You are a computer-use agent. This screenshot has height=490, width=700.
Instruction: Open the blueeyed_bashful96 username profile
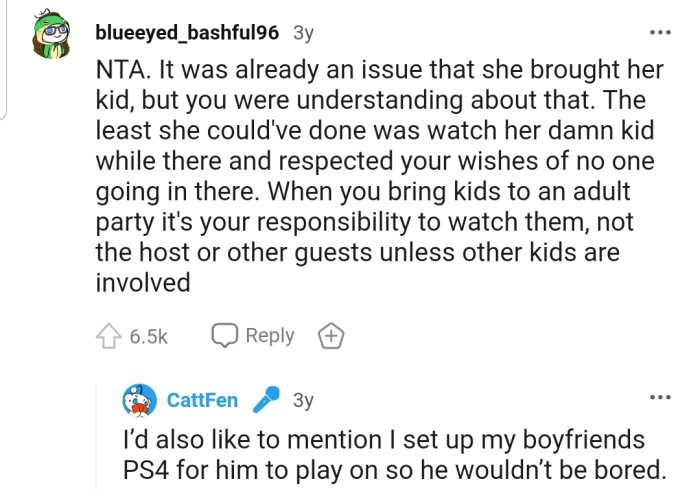click(186, 32)
